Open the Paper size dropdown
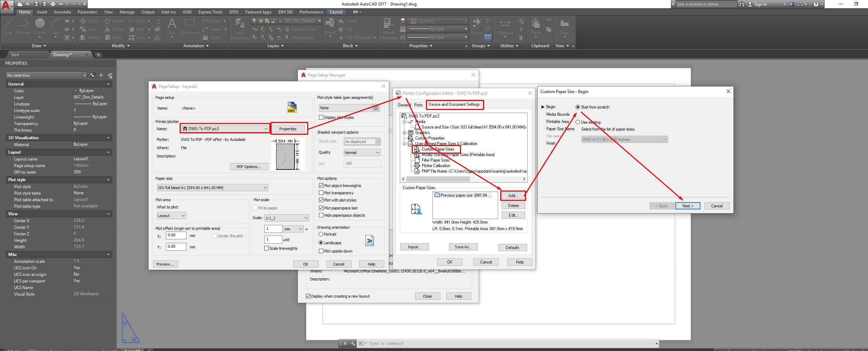This screenshot has width=868, height=351. click(212, 188)
